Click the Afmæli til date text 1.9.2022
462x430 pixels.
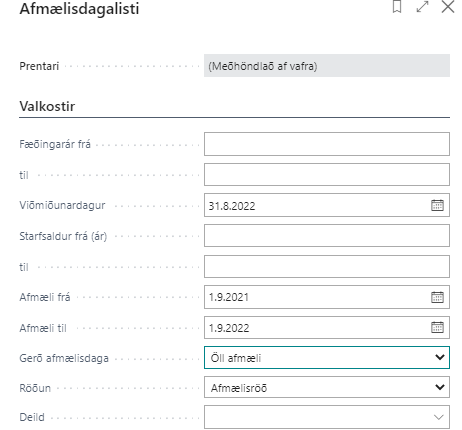(x=229, y=328)
